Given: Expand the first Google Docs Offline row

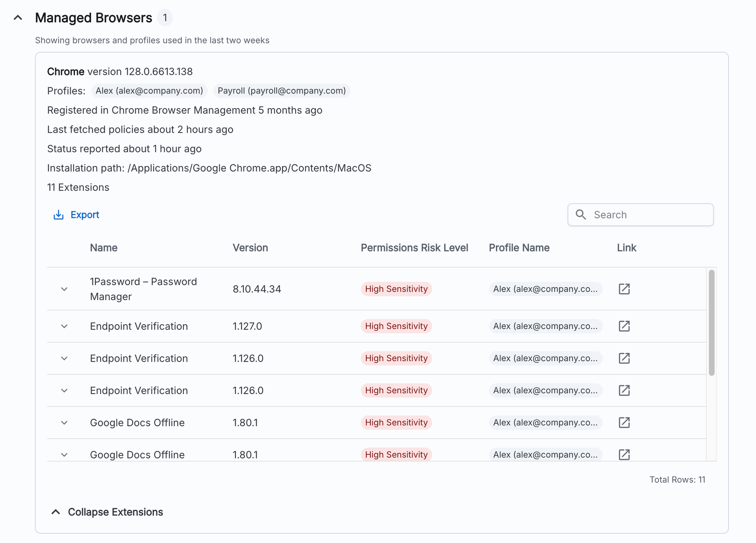Looking at the screenshot, I should click(64, 422).
